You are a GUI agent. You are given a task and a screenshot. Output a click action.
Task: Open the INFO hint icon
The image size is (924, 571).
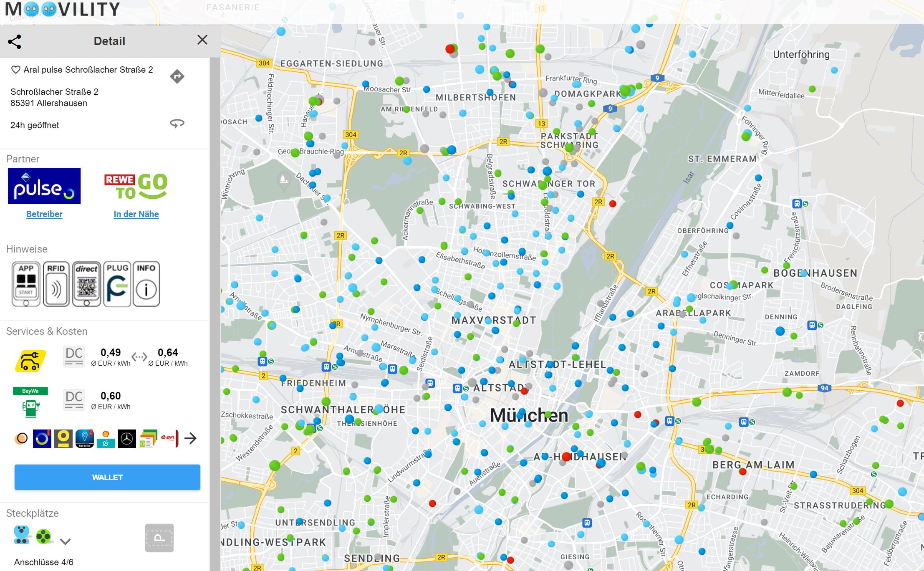pos(146,284)
